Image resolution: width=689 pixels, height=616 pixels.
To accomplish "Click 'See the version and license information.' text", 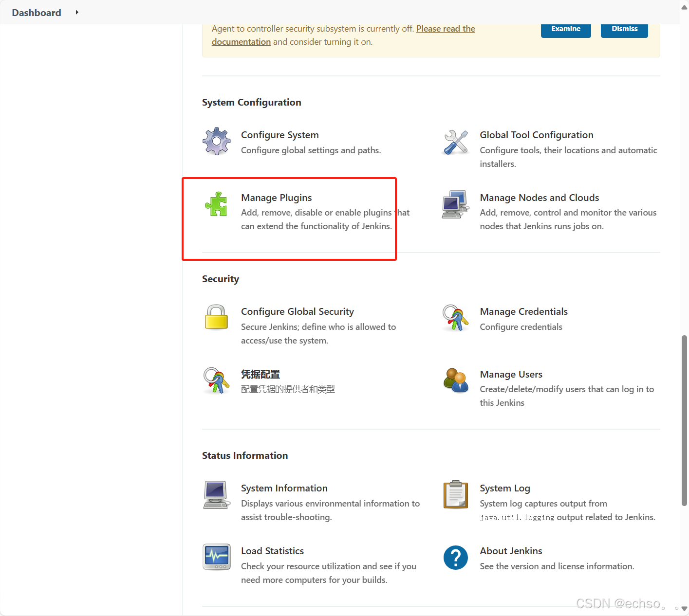I will (557, 566).
